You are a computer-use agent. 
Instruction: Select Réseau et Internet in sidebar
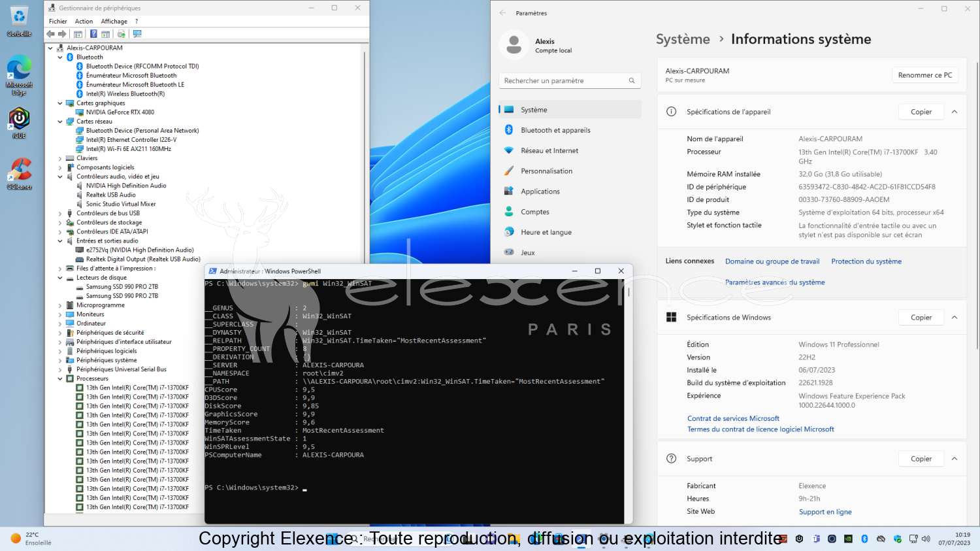coord(570,150)
